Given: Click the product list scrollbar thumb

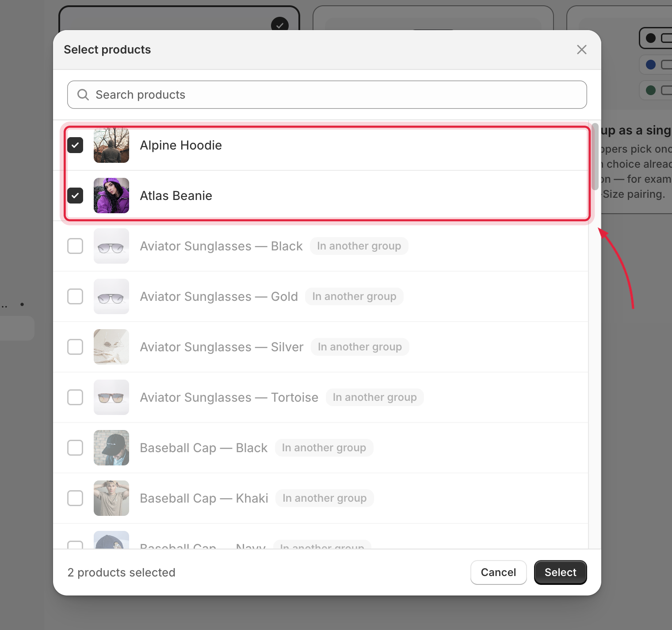Looking at the screenshot, I should tap(595, 157).
